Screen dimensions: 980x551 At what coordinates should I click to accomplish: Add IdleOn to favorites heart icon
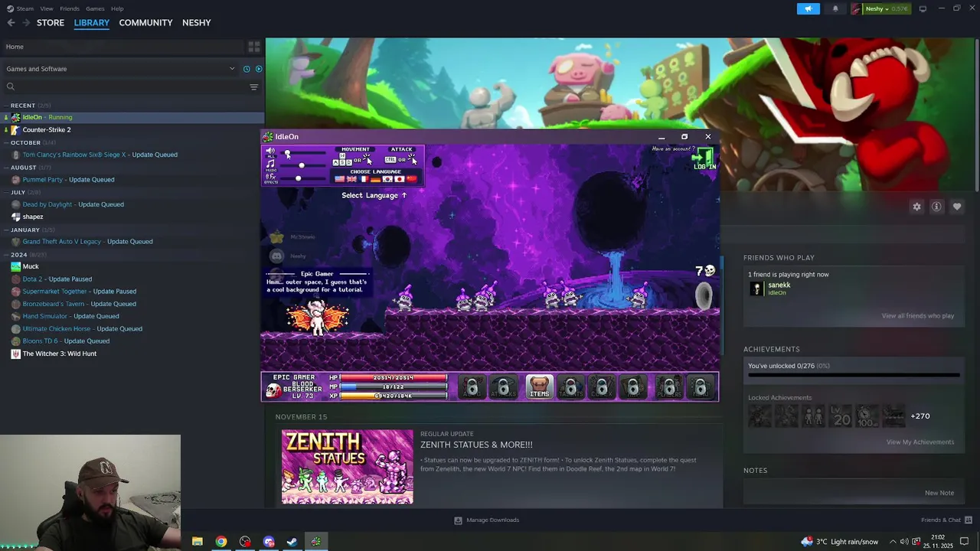[957, 207]
